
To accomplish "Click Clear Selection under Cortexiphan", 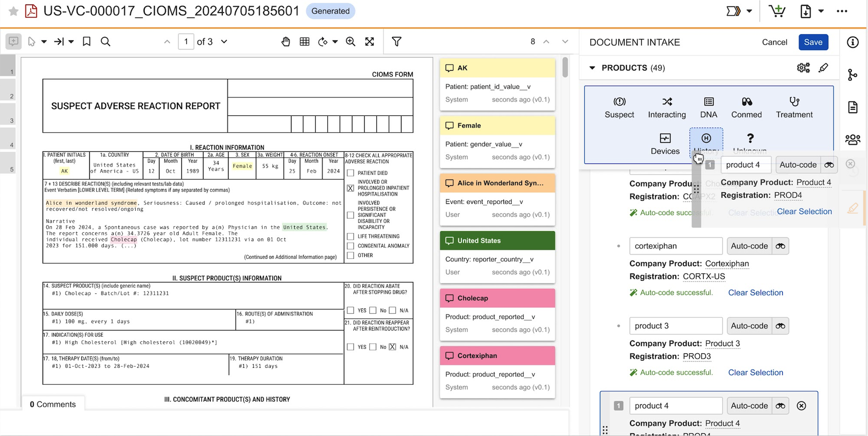I will (755, 293).
